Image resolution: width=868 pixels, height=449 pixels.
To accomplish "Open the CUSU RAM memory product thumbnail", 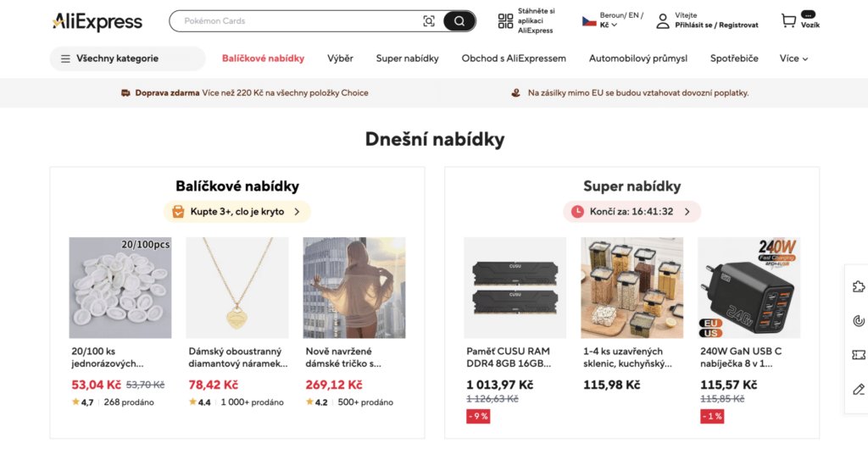I will coord(515,287).
